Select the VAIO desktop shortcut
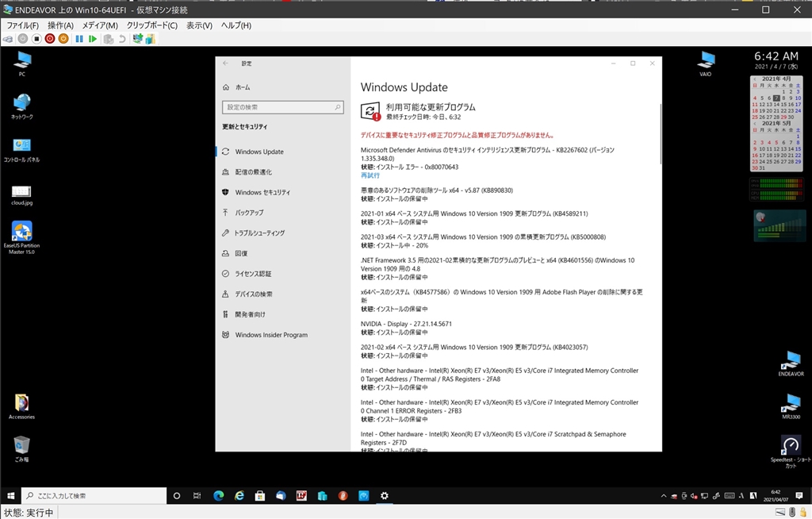812x519 pixels. tap(705, 64)
